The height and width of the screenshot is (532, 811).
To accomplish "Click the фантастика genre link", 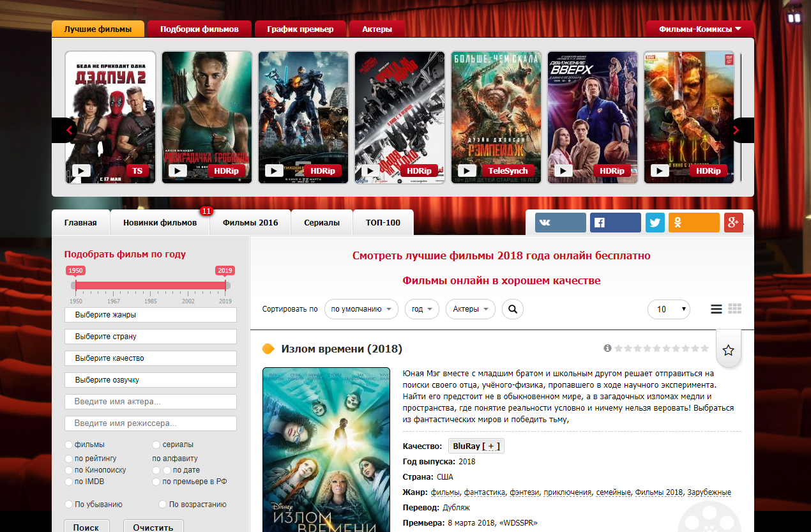I will coord(485,492).
